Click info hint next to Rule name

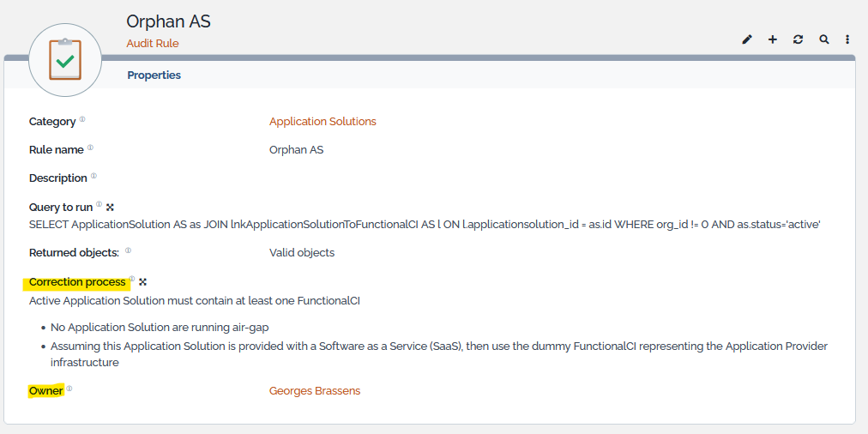click(90, 148)
